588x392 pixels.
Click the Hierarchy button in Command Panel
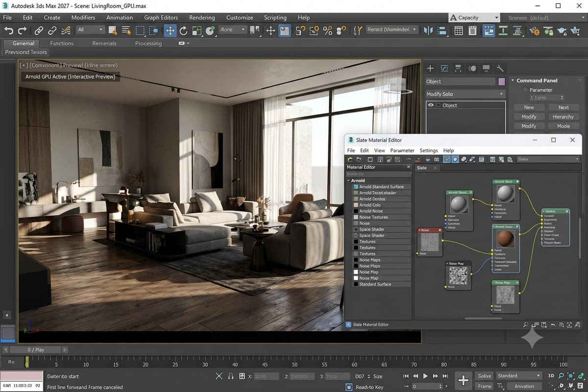(x=563, y=117)
